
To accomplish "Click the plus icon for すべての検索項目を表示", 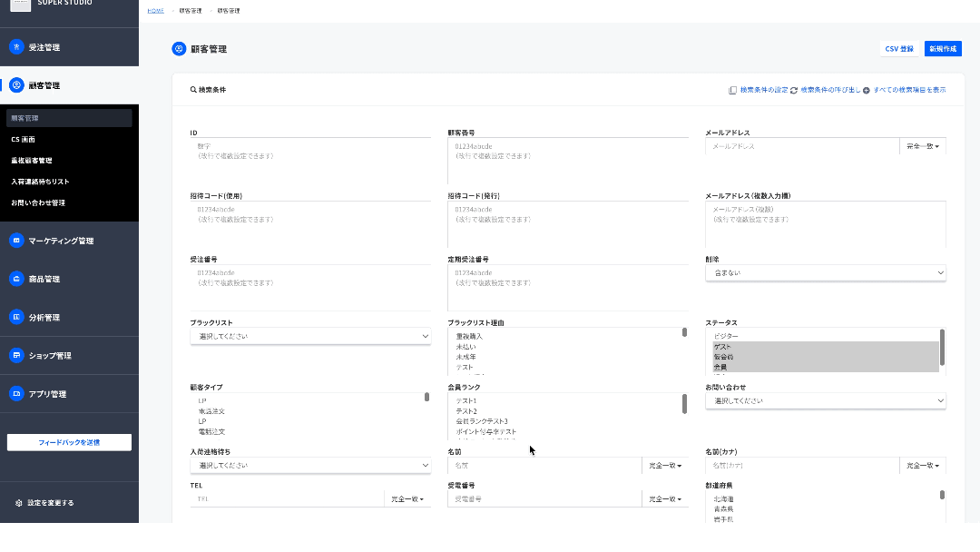I will pos(867,90).
